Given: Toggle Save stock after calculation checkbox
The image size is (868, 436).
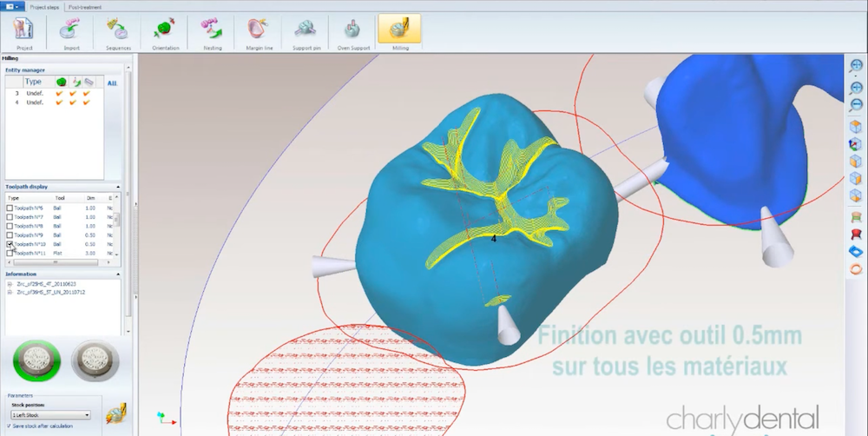Looking at the screenshot, I should pos(7,426).
